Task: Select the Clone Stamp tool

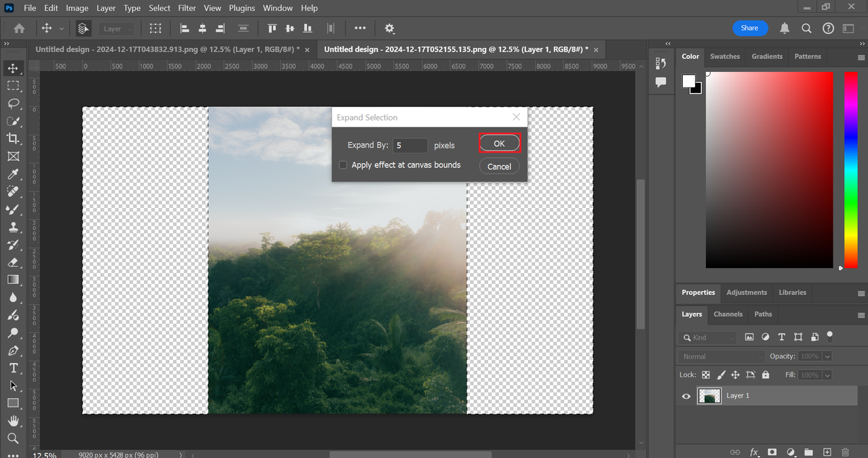Action: 13,228
